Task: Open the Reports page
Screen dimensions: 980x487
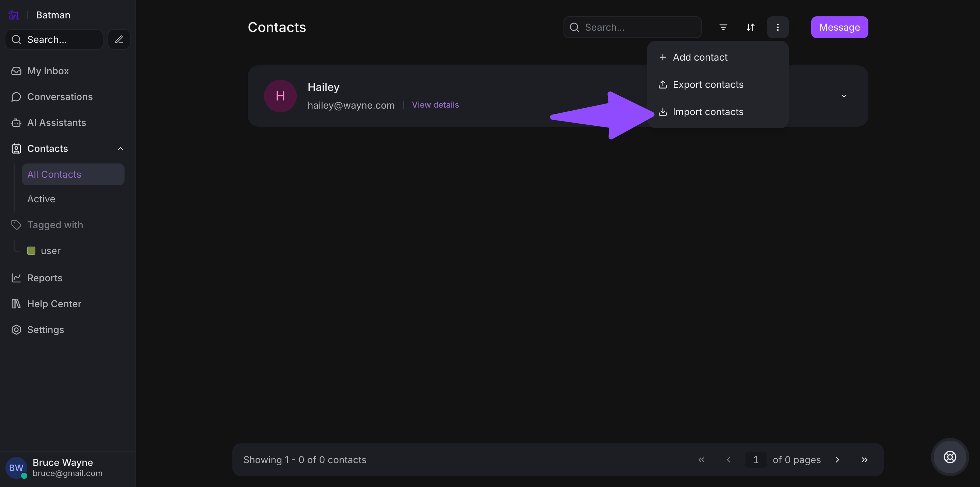Action: (45, 278)
